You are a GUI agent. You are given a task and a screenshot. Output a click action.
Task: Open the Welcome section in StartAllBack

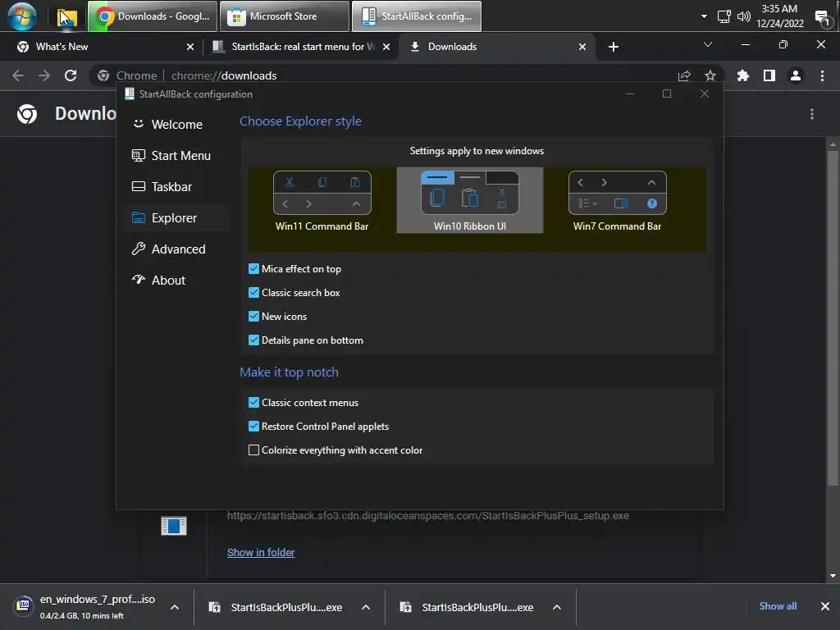(x=177, y=125)
